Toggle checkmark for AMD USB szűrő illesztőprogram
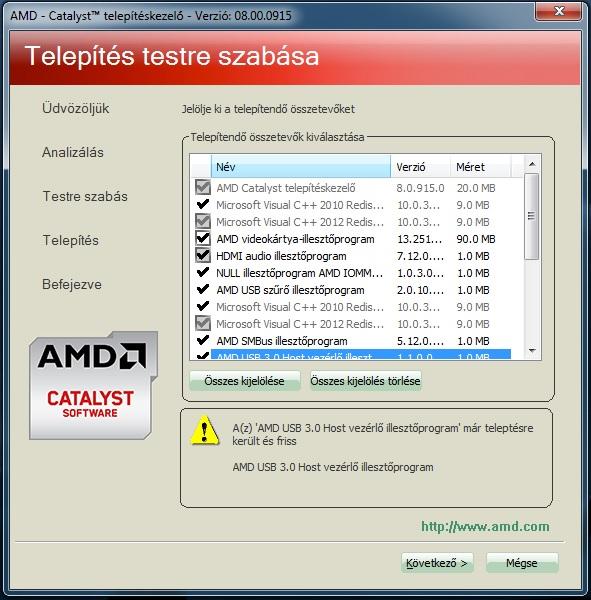Screen dimensions: 591x600 (x=202, y=290)
